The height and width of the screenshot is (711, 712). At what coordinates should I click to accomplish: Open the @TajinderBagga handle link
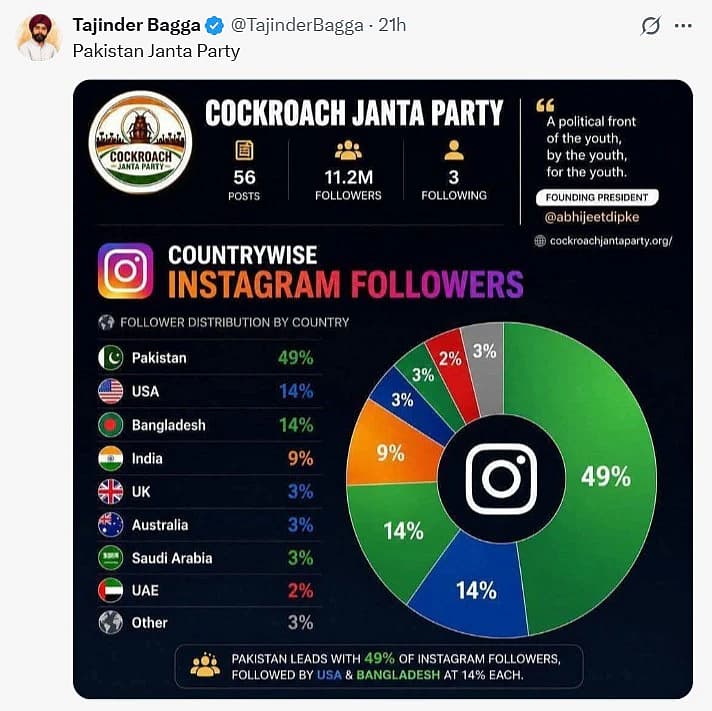pyautogui.click(x=297, y=25)
